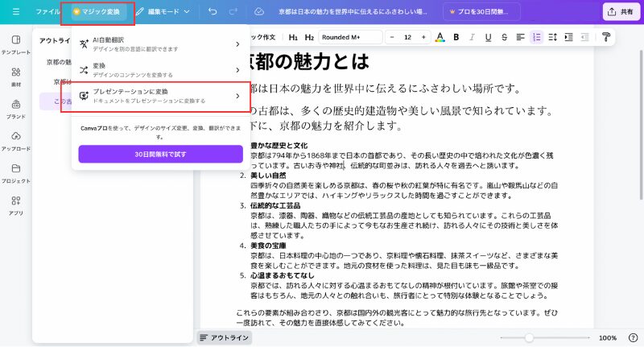The image size is (644, 347).
Task: Toggle bold formatting
Action: pos(456,37)
